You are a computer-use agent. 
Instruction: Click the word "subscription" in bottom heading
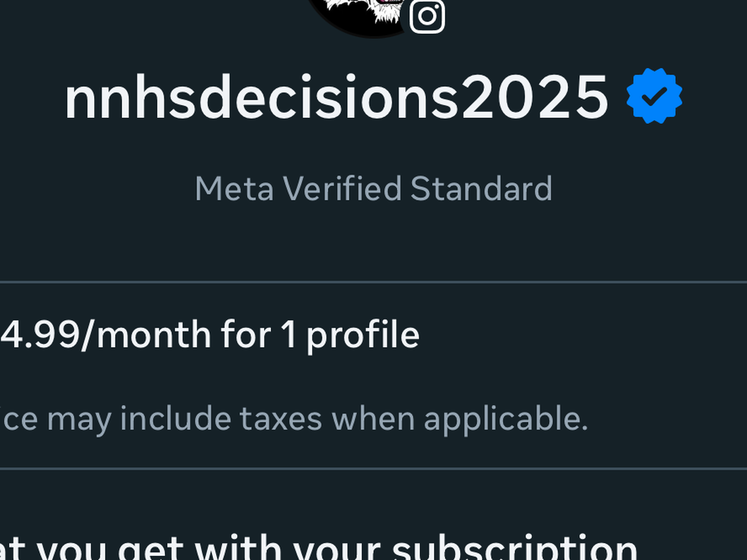(514, 549)
